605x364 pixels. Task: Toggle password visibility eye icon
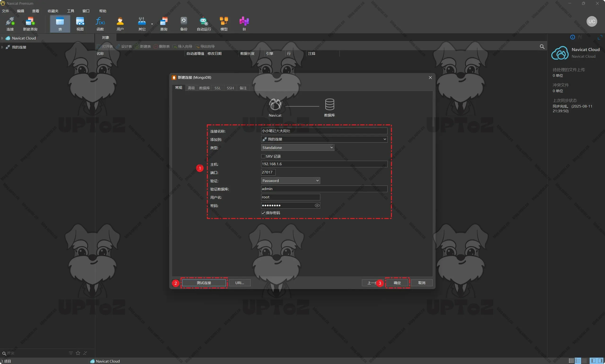(317, 205)
